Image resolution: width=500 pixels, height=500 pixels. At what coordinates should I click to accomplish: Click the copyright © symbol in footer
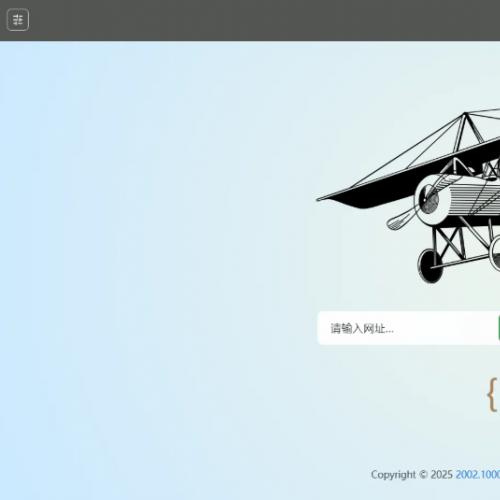[x=423, y=474]
